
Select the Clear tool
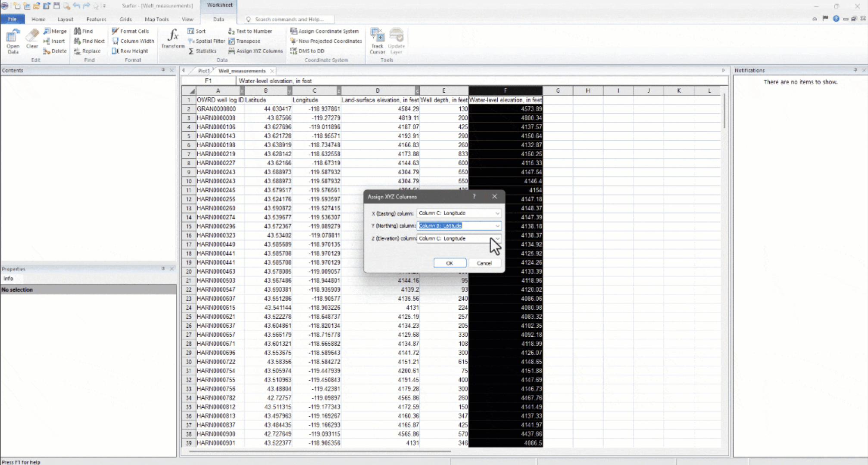point(32,40)
